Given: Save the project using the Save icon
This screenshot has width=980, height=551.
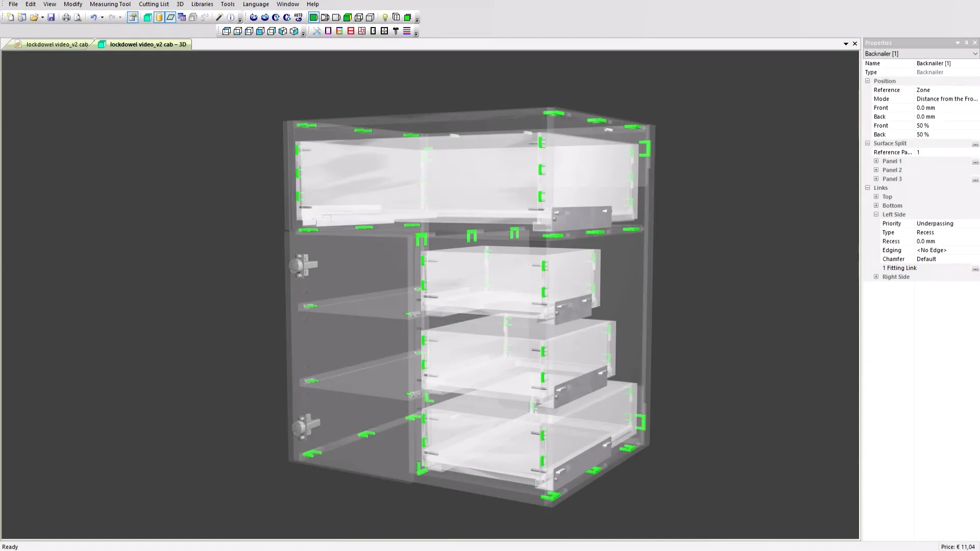Looking at the screenshot, I should point(51,17).
